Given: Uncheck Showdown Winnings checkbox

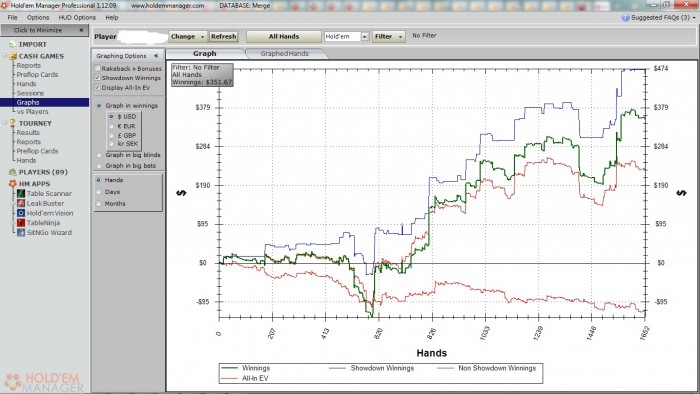Looking at the screenshot, I should point(97,78).
